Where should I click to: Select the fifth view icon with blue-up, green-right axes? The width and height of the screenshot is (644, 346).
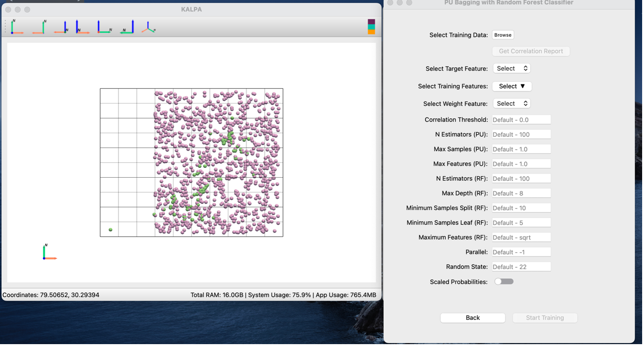104,27
